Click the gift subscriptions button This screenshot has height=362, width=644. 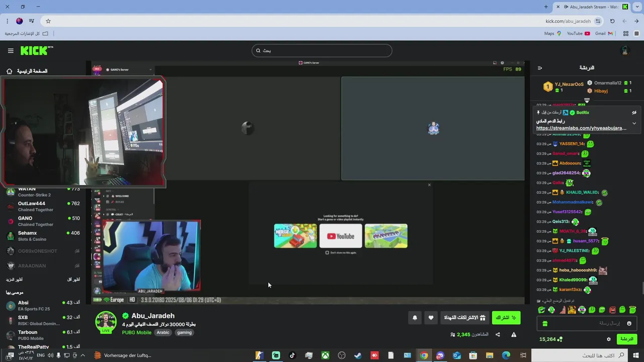click(x=464, y=318)
